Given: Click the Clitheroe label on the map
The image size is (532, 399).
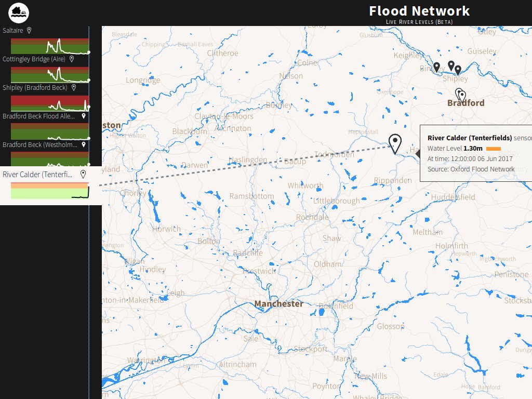Looking at the screenshot, I should [222, 54].
